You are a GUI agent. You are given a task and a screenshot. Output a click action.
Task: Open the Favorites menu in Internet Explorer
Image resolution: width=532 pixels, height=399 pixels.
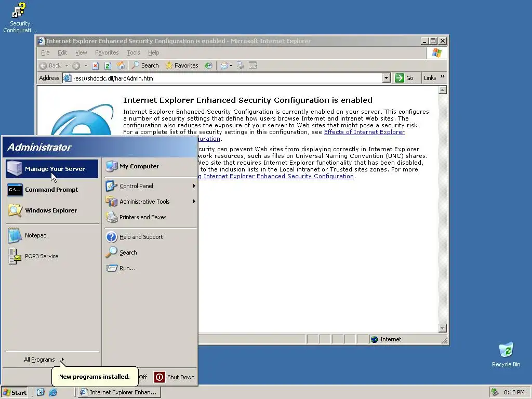coord(107,52)
